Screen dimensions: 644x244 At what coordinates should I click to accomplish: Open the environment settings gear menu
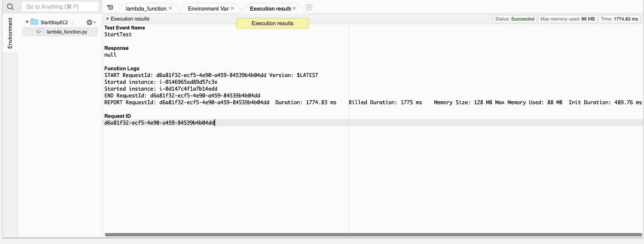91,22
